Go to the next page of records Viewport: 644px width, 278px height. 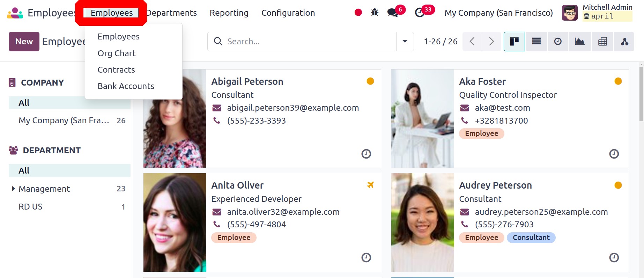tap(491, 42)
